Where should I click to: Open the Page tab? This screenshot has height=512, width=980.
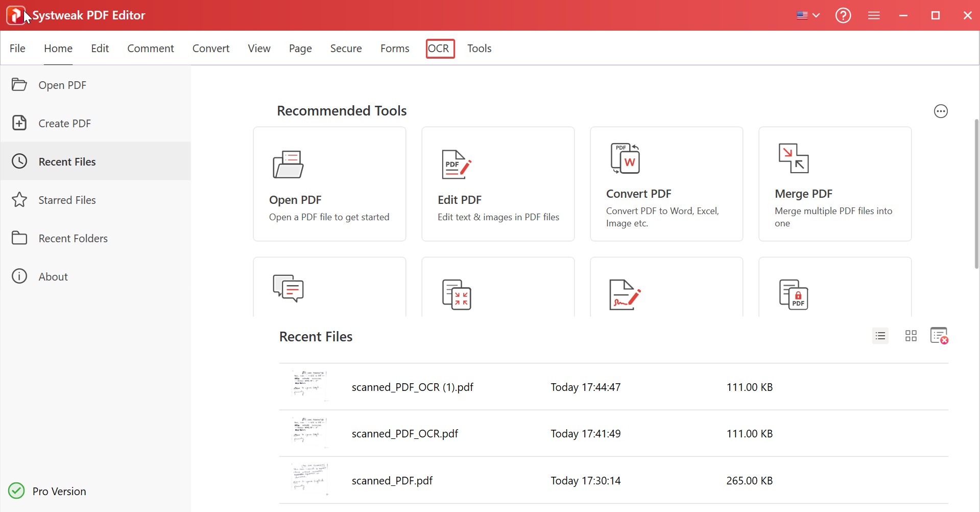[300, 48]
